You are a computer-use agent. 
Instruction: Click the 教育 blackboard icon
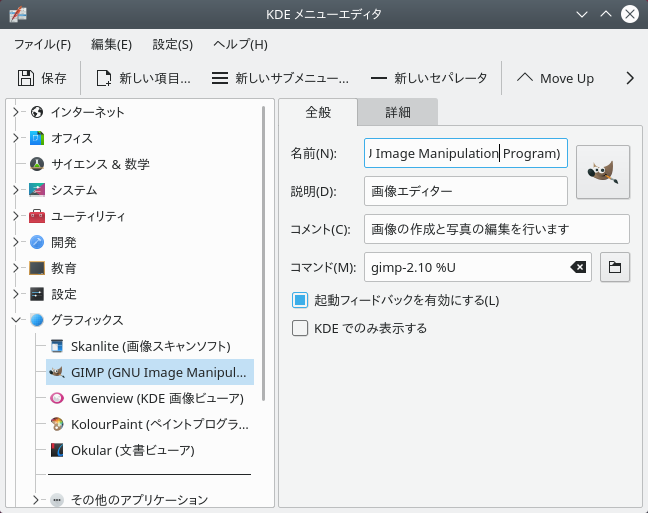point(37,268)
